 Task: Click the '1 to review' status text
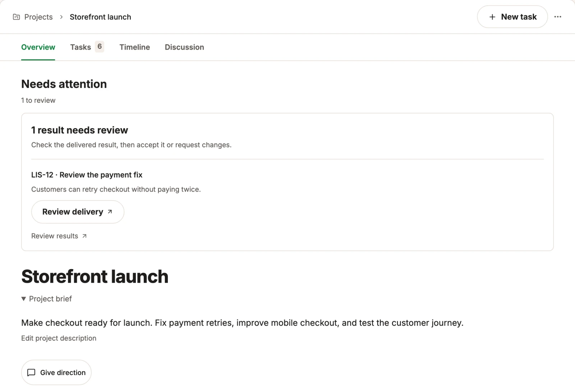click(38, 101)
